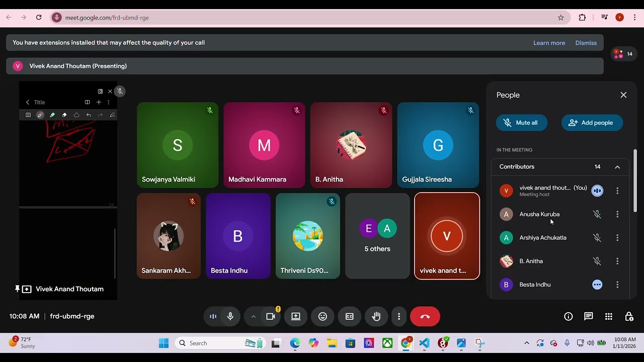
Task: Open video settings caret beside the camera button
Action: click(x=253, y=316)
